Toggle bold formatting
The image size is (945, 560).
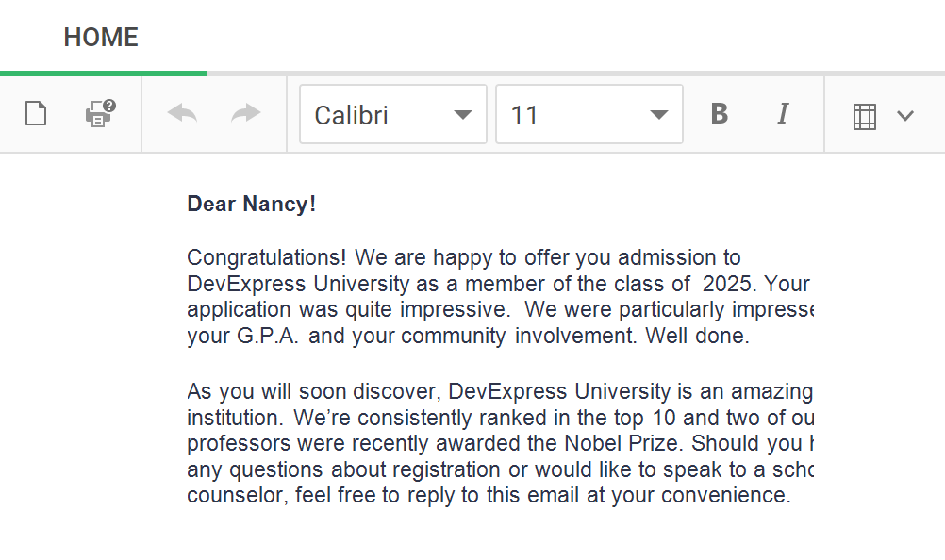[720, 114]
